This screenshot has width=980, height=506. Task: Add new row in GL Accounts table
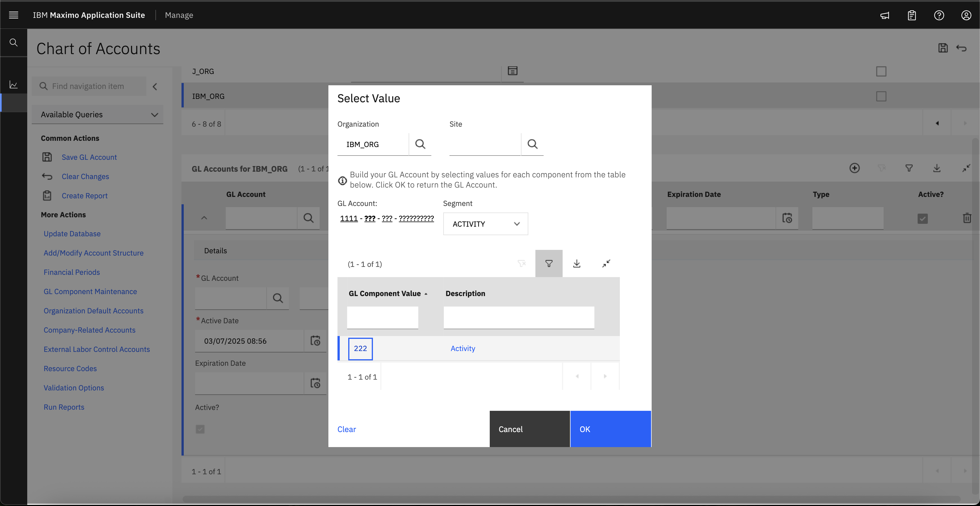(x=854, y=168)
